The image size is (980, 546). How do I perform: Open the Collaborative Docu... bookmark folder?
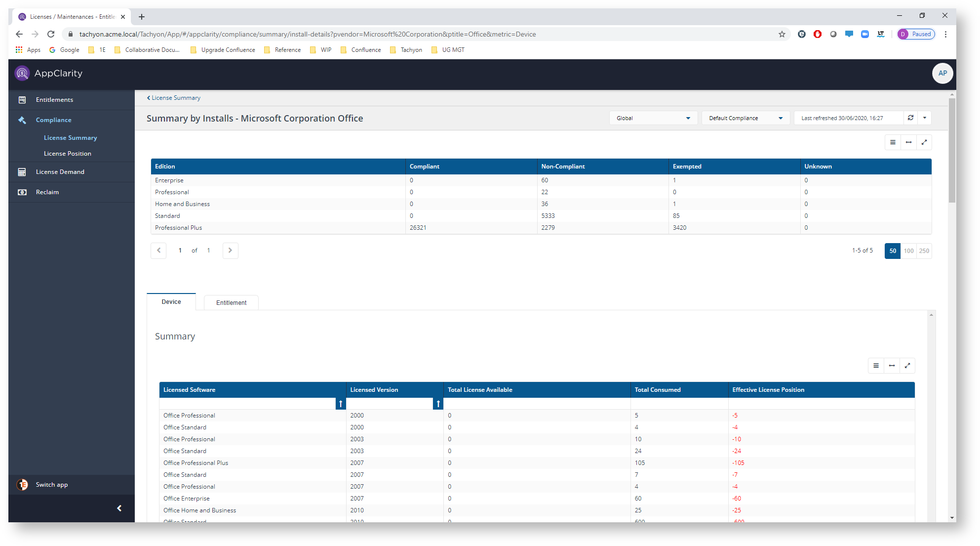coord(147,50)
